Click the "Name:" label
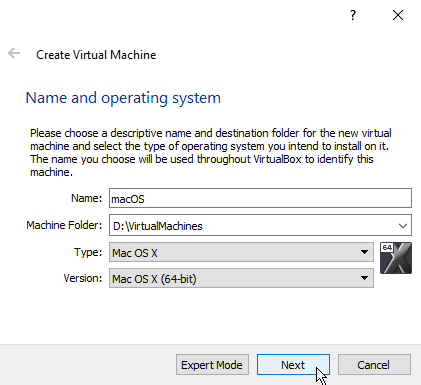The image size is (421, 385). point(86,198)
